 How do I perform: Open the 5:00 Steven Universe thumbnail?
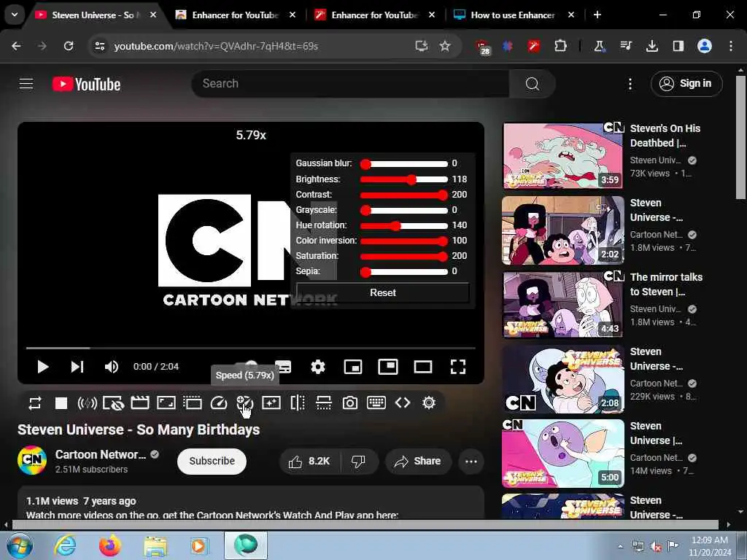(x=562, y=454)
